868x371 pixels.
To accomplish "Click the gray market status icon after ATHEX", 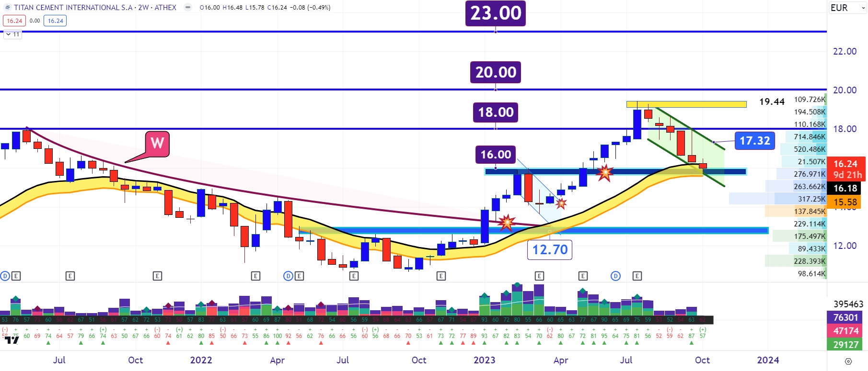I will click(188, 7).
